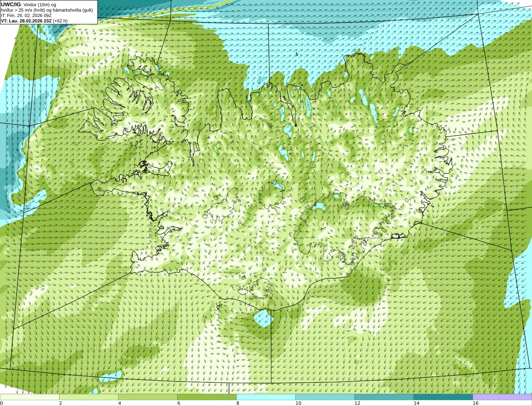Select the lavender swatch above 16 m/s
Viewport: 532px width, 406px height.
coord(502,397)
